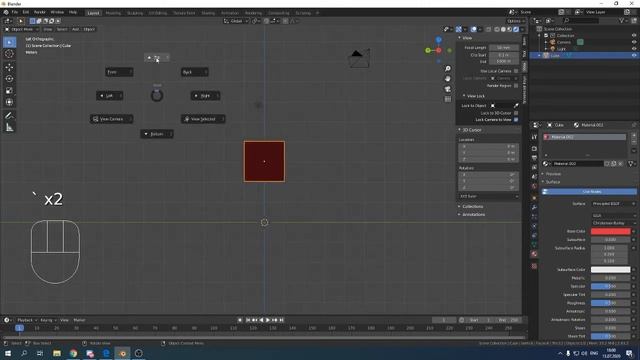Select the Measure tool
This screenshot has width=640, height=360.
(9, 128)
